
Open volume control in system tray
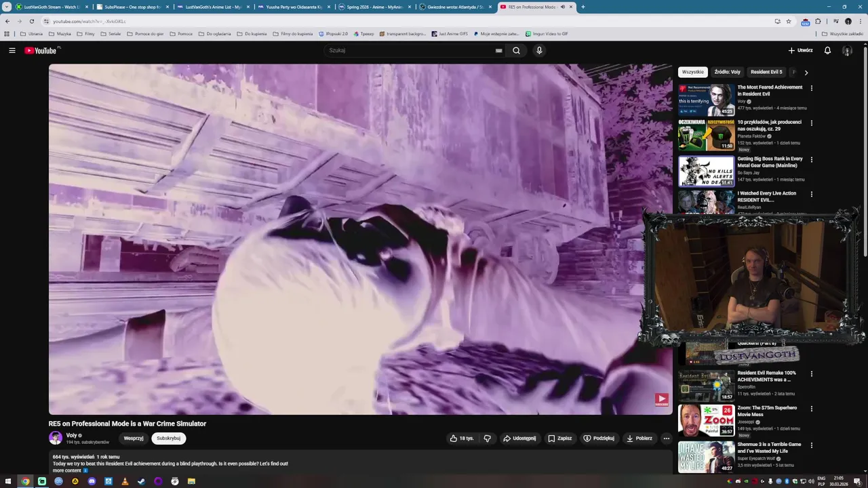click(x=810, y=481)
